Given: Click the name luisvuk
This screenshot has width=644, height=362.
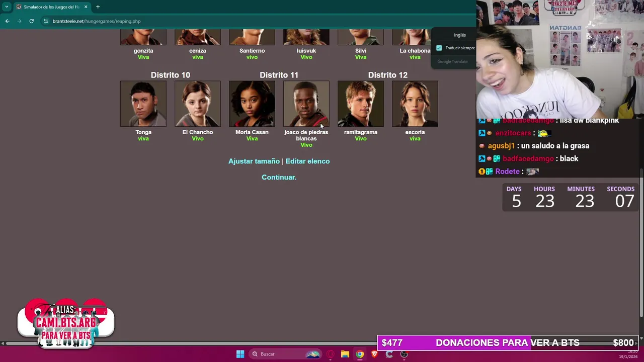Looking at the screenshot, I should [306, 51].
